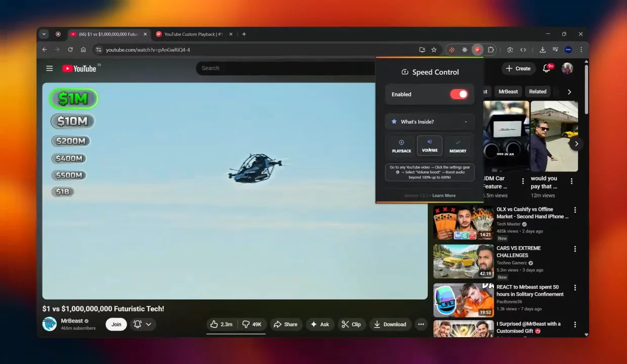This screenshot has height=364, width=627.
Task: Collapse the What's Inside? section
Action: pyautogui.click(x=430, y=122)
